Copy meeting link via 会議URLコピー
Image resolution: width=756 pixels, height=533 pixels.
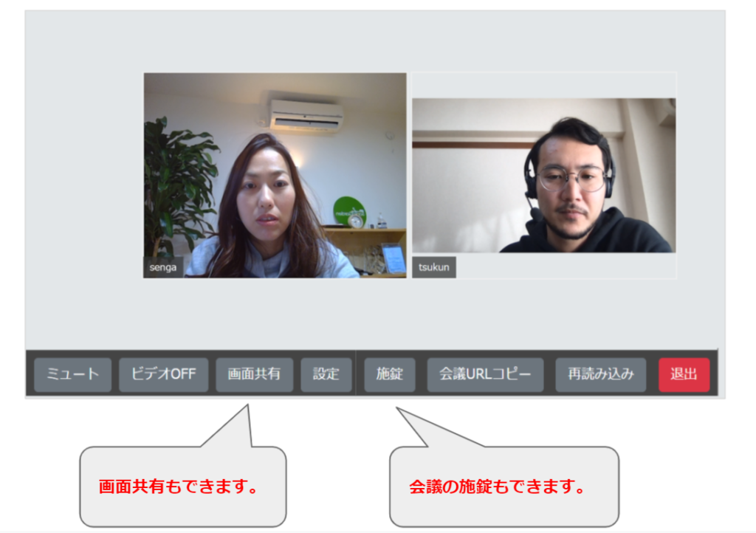pos(485,374)
